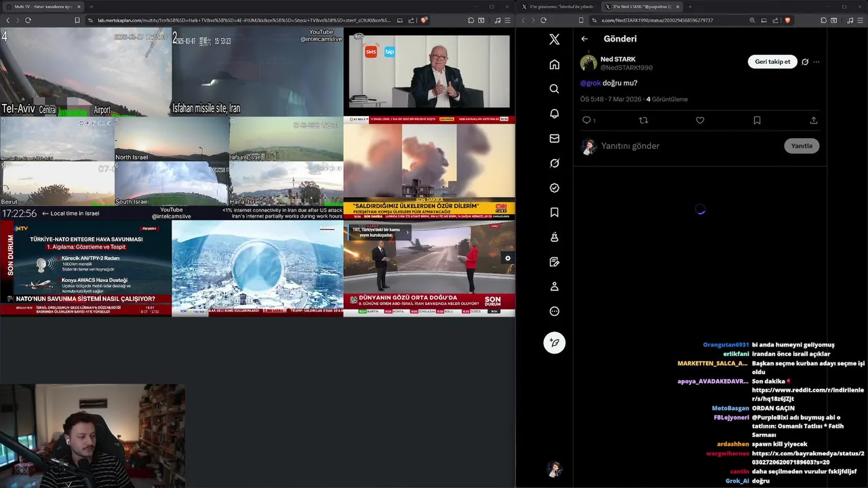Image resolution: width=868 pixels, height=488 pixels.
Task: Go back in the X browser window
Action: point(523,20)
